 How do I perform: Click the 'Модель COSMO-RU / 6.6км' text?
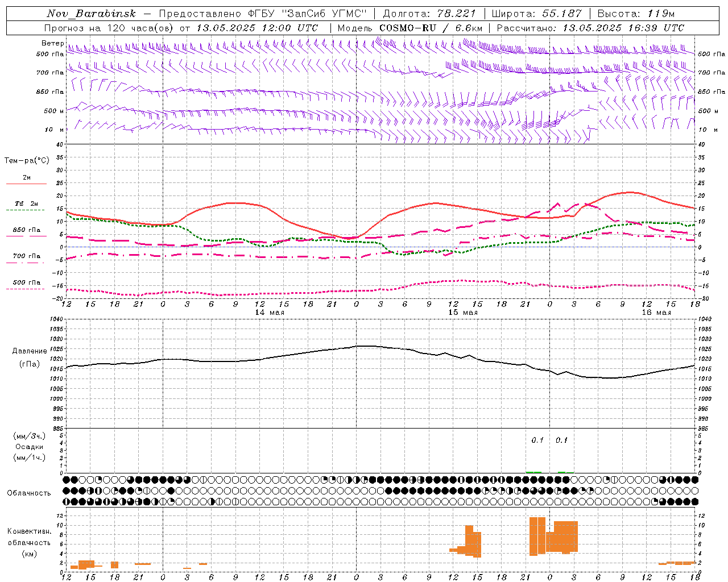click(x=410, y=28)
